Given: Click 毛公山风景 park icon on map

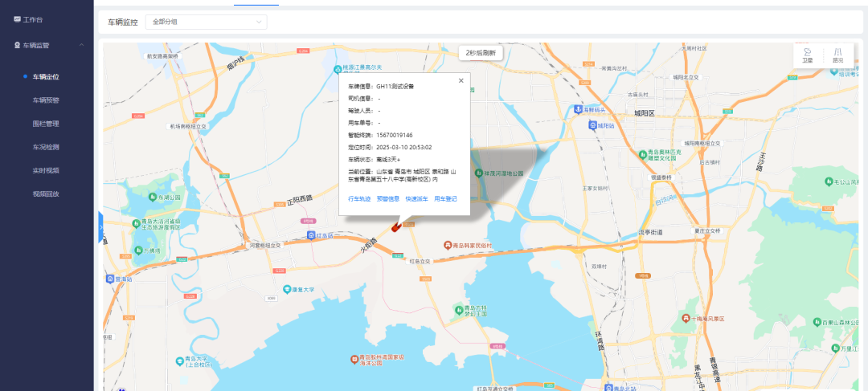Looking at the screenshot, I should point(829,181).
